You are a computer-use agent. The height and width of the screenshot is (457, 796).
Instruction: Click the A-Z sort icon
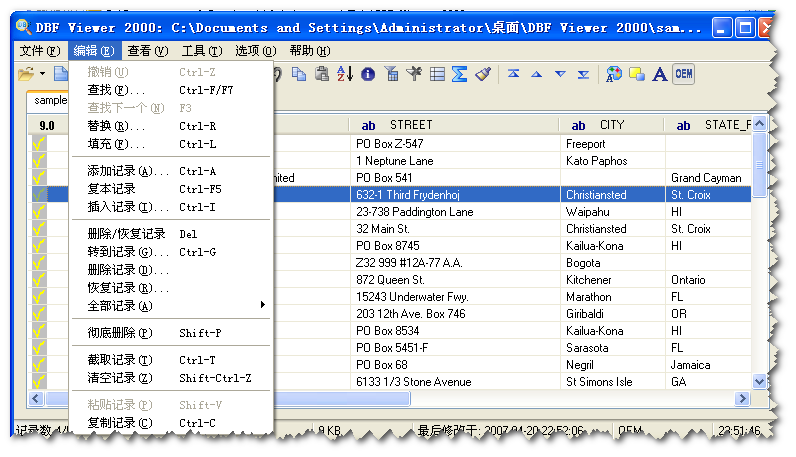(345, 74)
